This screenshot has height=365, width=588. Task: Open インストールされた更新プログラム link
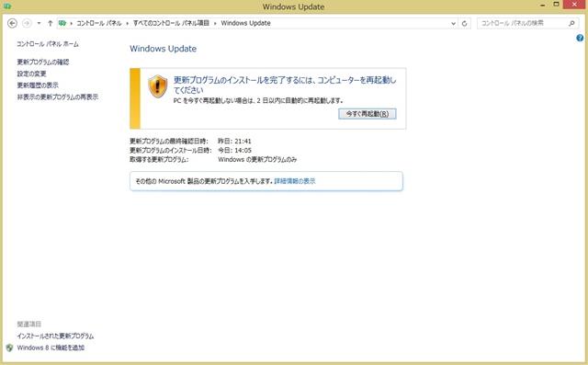click(x=55, y=336)
